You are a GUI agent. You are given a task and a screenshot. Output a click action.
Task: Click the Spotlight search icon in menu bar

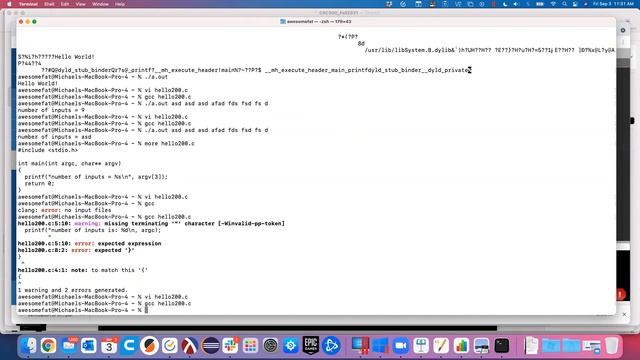[564, 4]
